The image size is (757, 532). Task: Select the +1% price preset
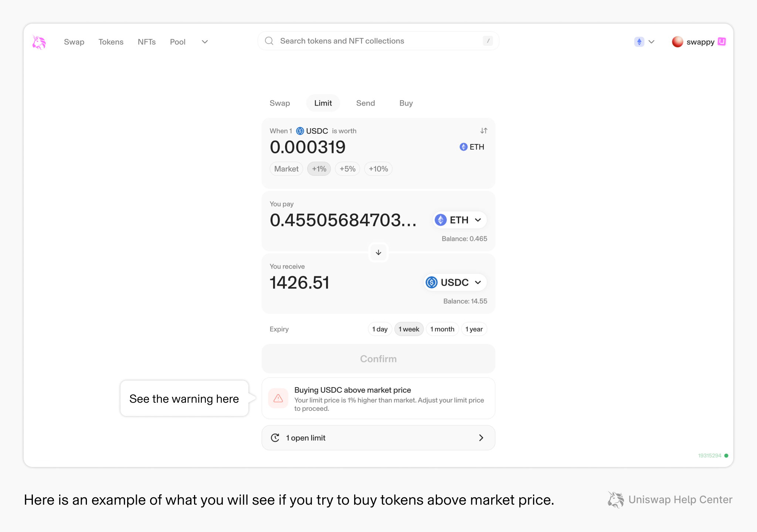point(319,169)
